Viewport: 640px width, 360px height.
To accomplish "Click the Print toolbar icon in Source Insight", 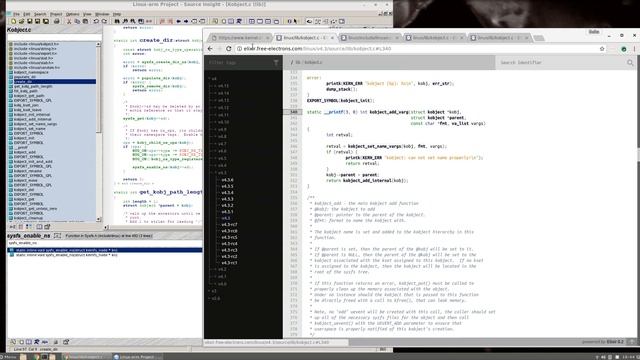I will point(56,21).
